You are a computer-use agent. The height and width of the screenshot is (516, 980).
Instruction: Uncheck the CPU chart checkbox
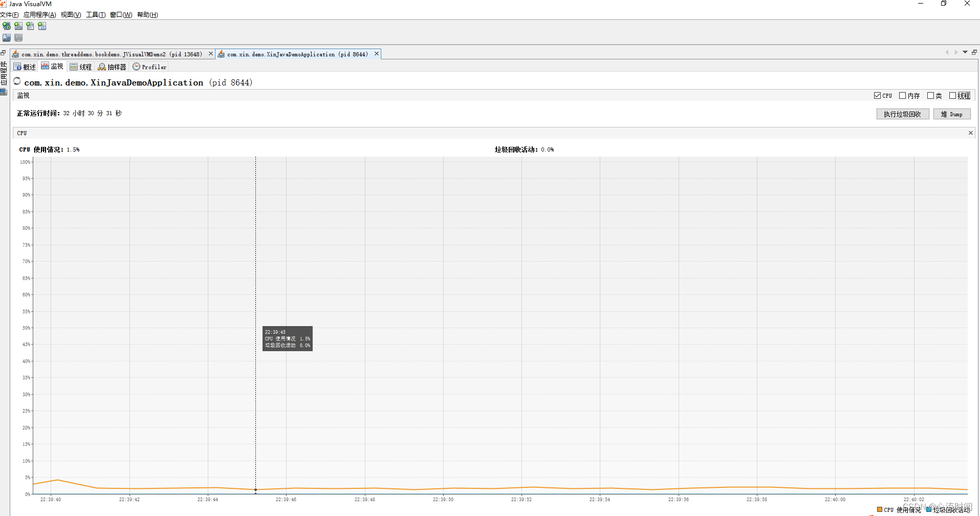[878, 96]
